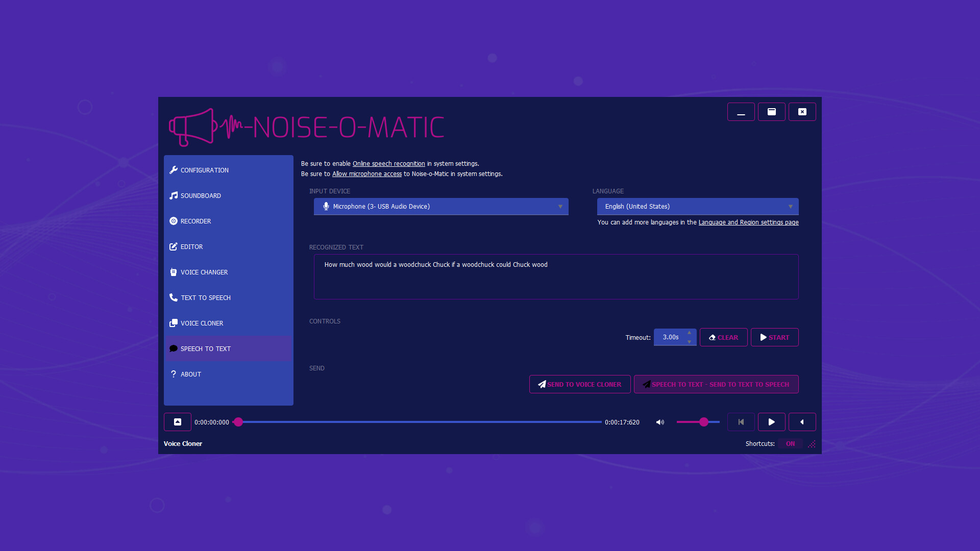
Task: Open Voice Changer via its sidebar icon
Action: point(174,272)
